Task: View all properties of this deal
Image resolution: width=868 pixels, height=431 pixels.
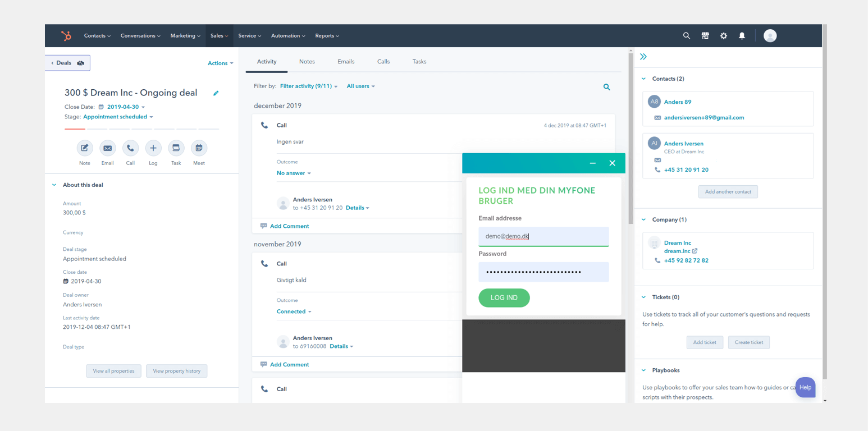Action: [113, 370]
